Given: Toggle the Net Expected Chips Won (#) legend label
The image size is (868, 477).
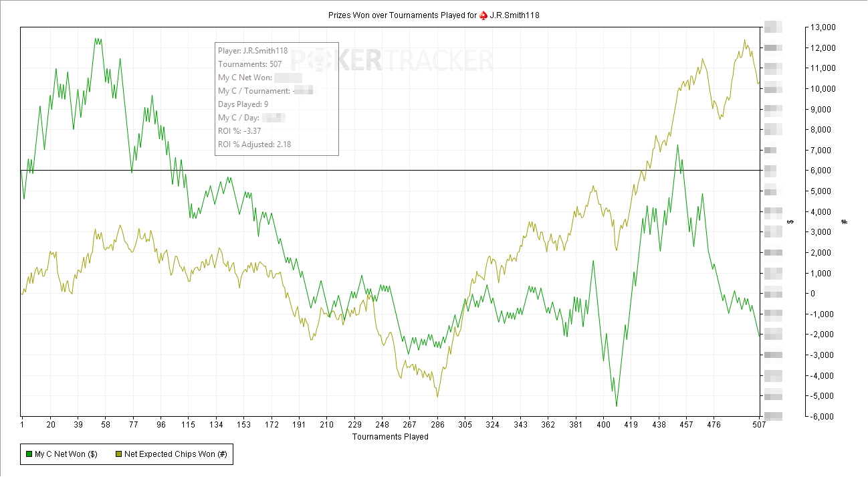Looking at the screenshot, I should tap(176, 455).
